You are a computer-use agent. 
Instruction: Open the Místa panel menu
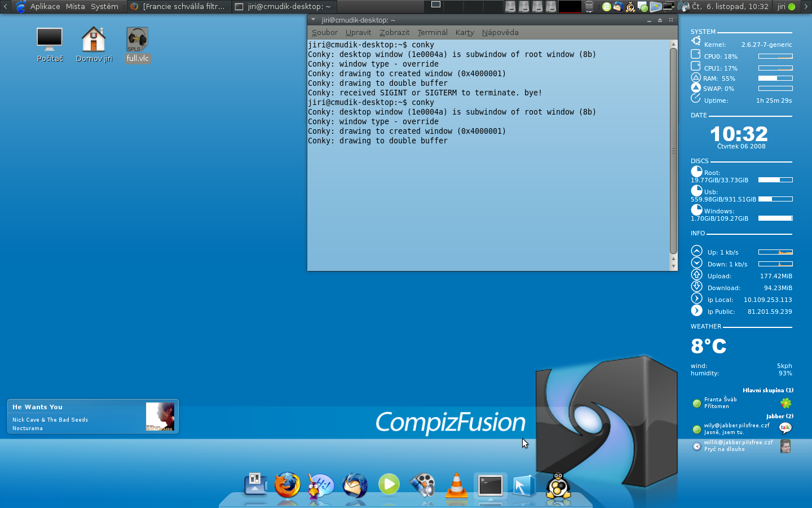pyautogui.click(x=75, y=7)
